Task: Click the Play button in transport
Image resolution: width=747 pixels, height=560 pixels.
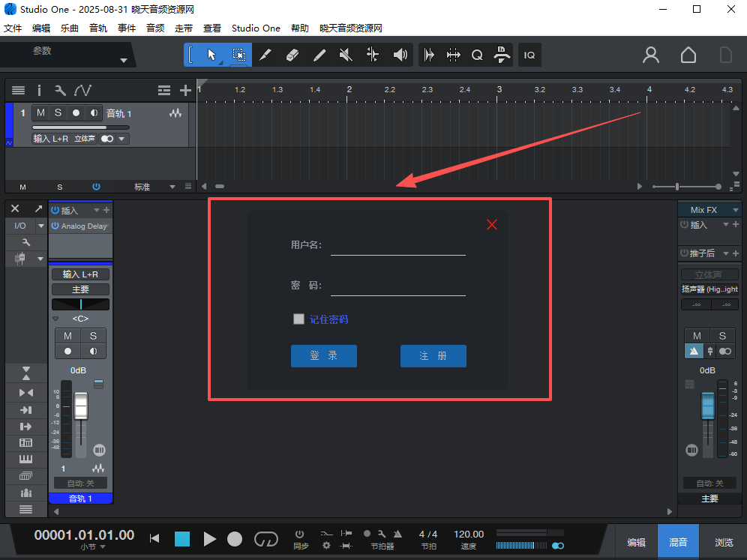Action: (x=210, y=538)
